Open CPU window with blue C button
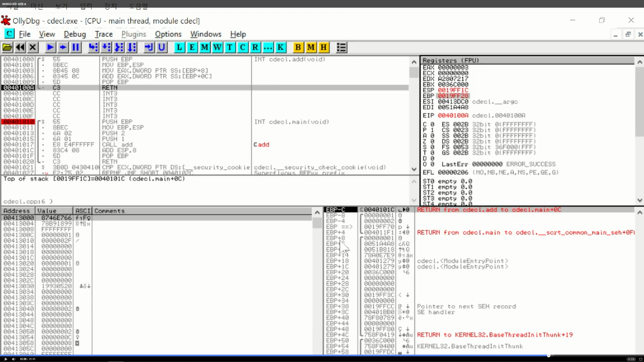The height and width of the screenshot is (362, 644). [x=243, y=47]
